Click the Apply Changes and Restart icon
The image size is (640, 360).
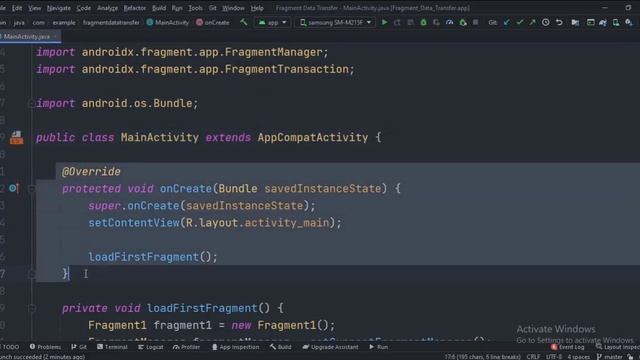[x=397, y=22]
